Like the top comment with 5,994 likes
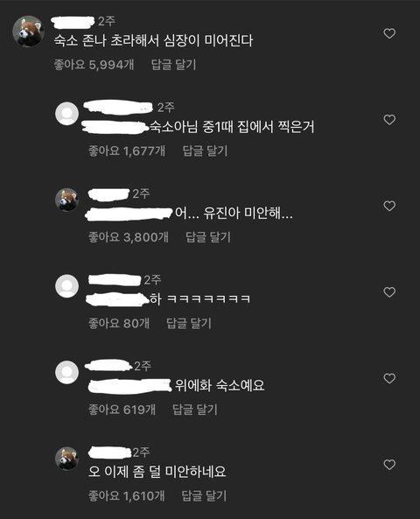 389,33
